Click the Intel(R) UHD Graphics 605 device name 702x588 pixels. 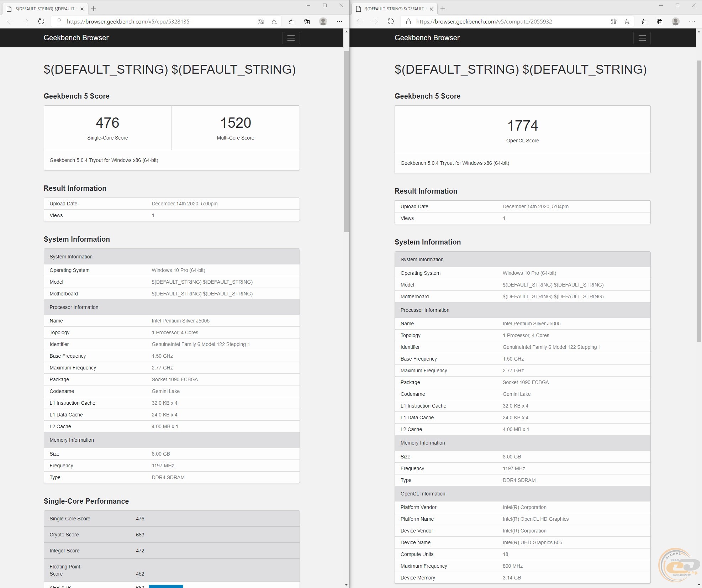(x=532, y=542)
